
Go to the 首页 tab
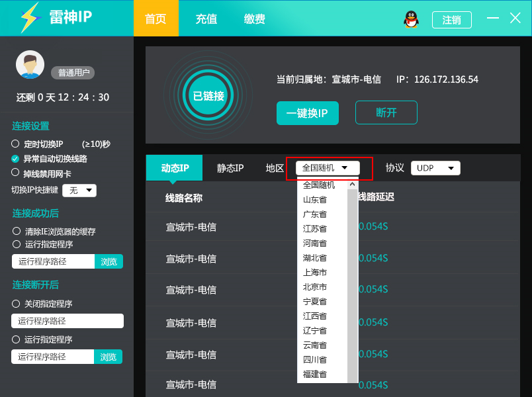pos(155,19)
